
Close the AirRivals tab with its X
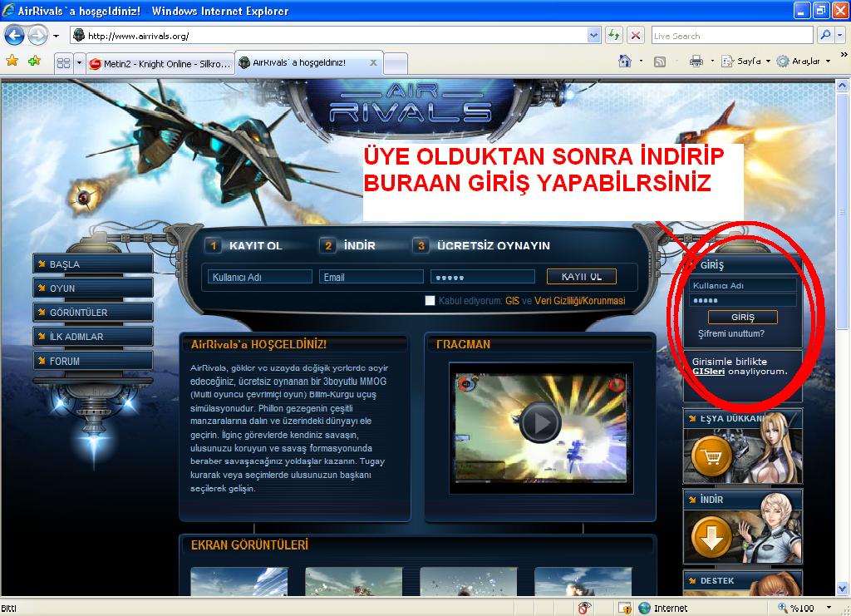373,63
